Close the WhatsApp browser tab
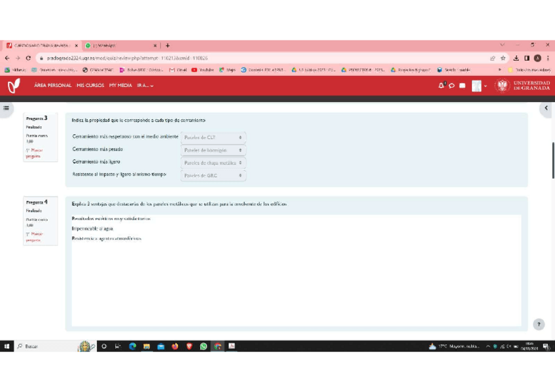Image resolution: width=555 pixels, height=392 pixels. pyautogui.click(x=155, y=46)
